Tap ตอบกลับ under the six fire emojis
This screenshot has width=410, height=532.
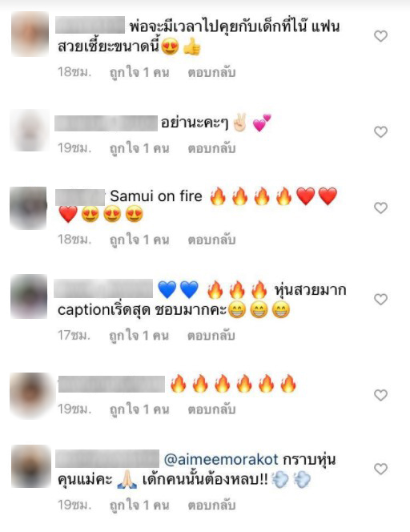click(211, 409)
